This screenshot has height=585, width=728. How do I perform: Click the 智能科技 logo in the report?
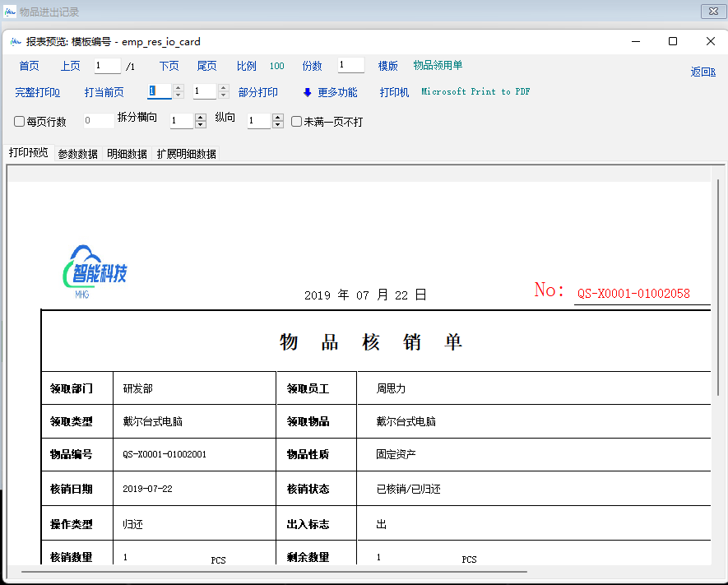pyautogui.click(x=95, y=272)
